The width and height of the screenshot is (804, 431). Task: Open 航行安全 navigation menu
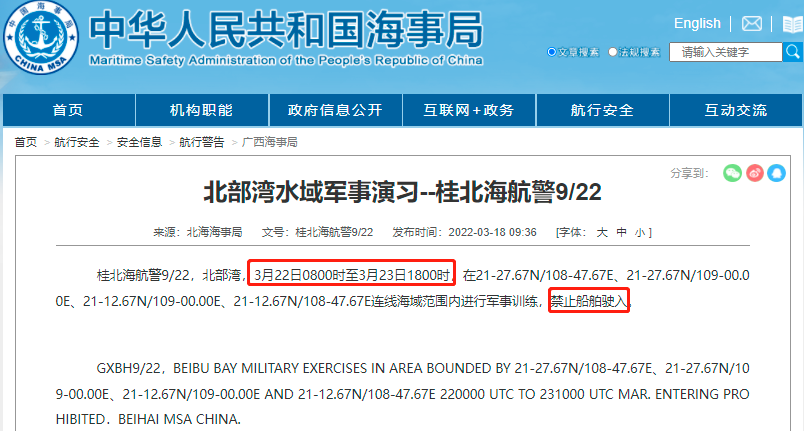pyautogui.click(x=602, y=110)
